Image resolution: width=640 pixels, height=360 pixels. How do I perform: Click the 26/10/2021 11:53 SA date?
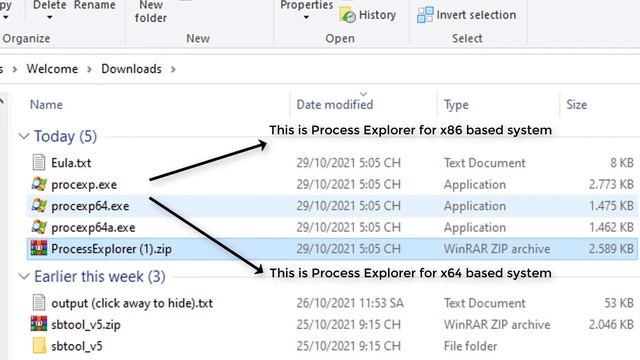(350, 303)
